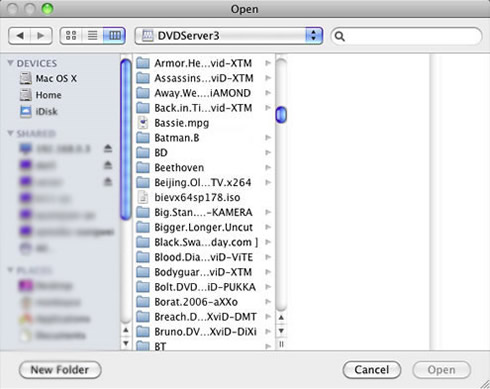This screenshot has height=389, width=490.
Task: Eject the third shared server
Action: coord(108,182)
